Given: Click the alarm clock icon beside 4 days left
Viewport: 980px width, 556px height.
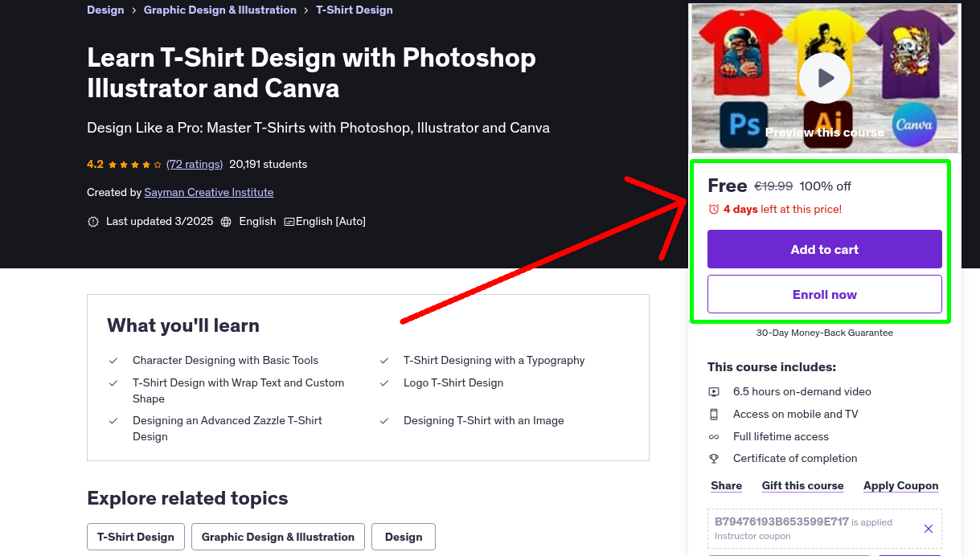Looking at the screenshot, I should pyautogui.click(x=713, y=210).
